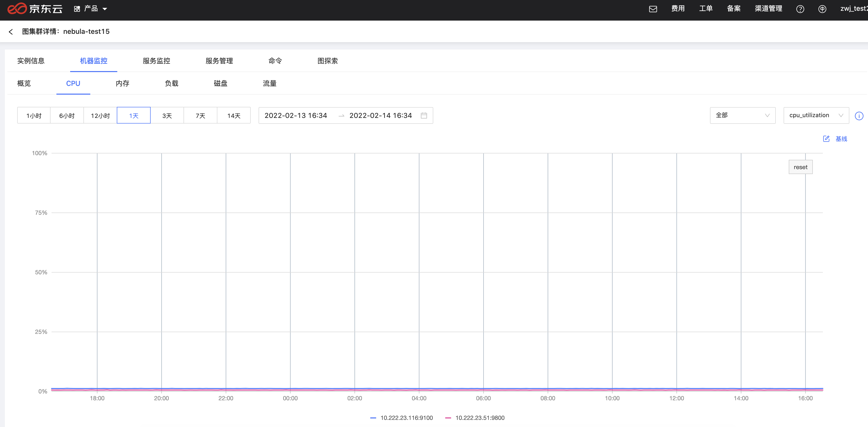Select the 3天 time range
Image resolution: width=868 pixels, height=427 pixels.
pyautogui.click(x=167, y=115)
